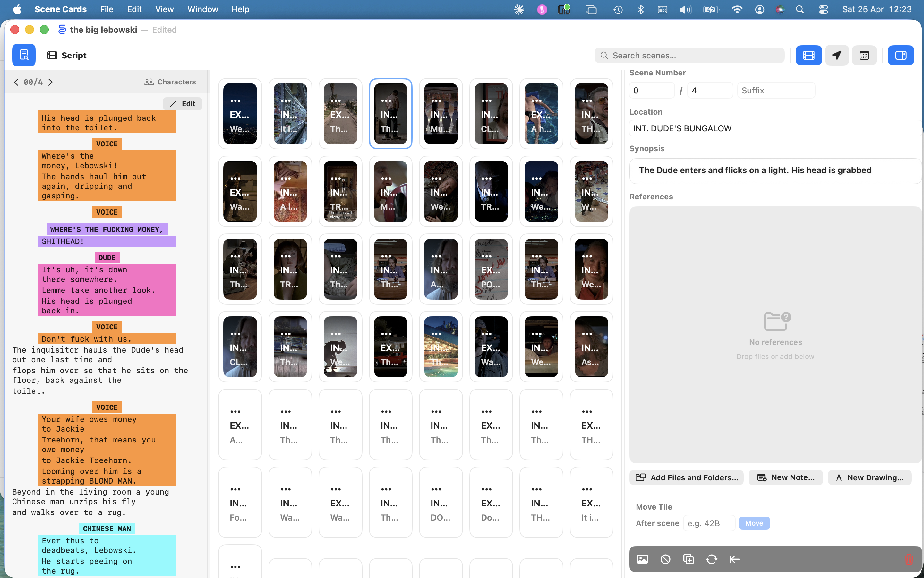Click the Location field INT. DUDE'S BUNGALOW

(x=775, y=128)
